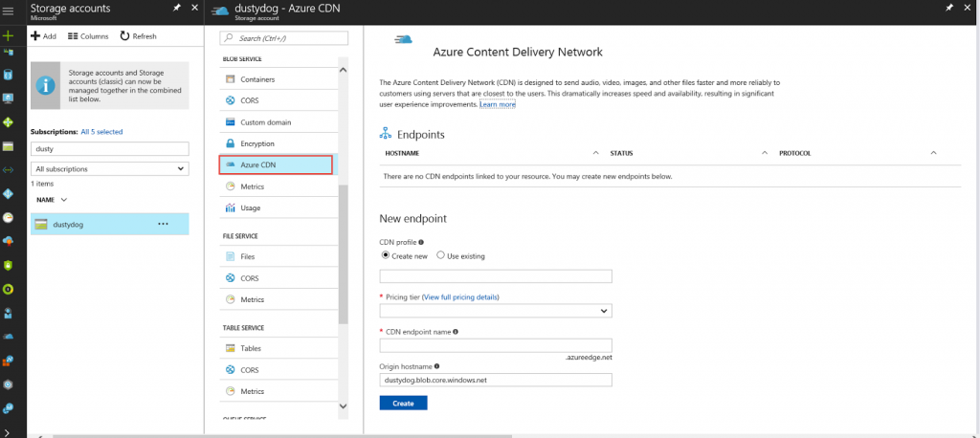The height and width of the screenshot is (438, 980).
Task: Open Encryption settings in the menu
Action: coord(257,143)
